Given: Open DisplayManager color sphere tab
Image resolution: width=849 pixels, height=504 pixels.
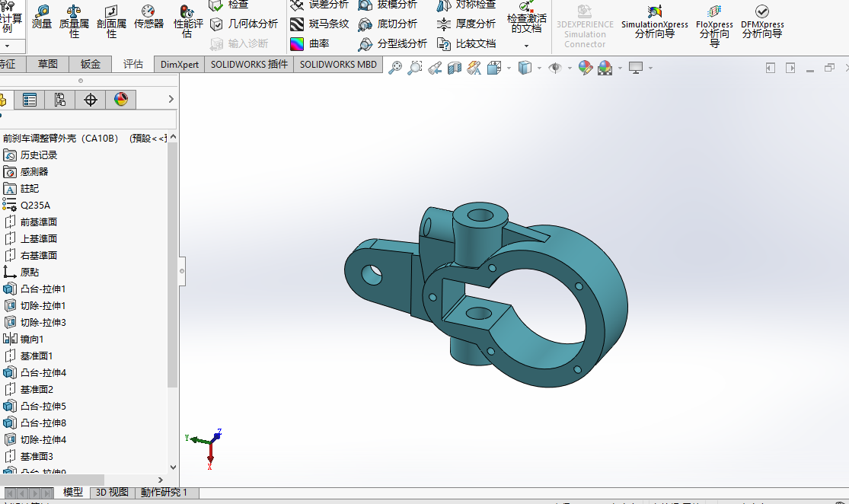Looking at the screenshot, I should click(x=121, y=100).
